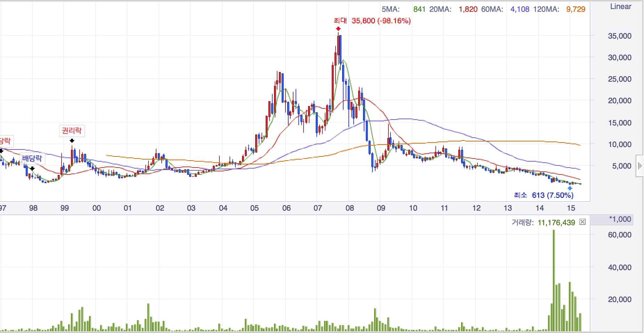
Task: Close the 거래량 volume panel
Action: tap(582, 222)
